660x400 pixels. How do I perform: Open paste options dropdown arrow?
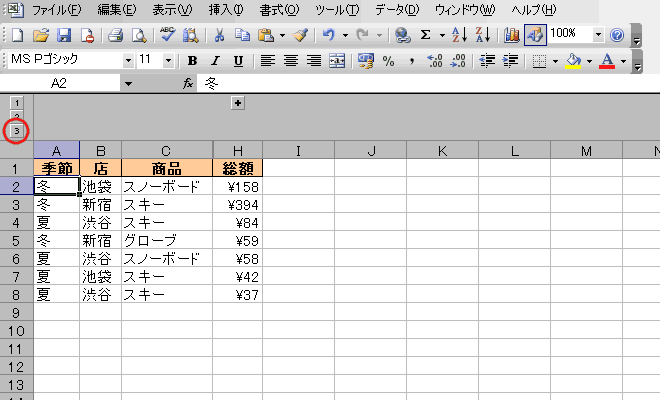click(x=282, y=35)
